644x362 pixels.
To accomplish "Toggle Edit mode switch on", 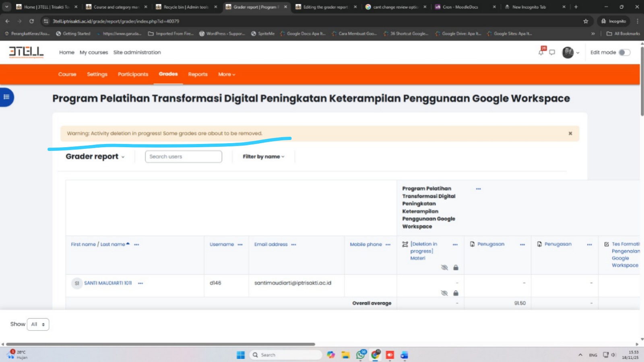I will point(624,52).
